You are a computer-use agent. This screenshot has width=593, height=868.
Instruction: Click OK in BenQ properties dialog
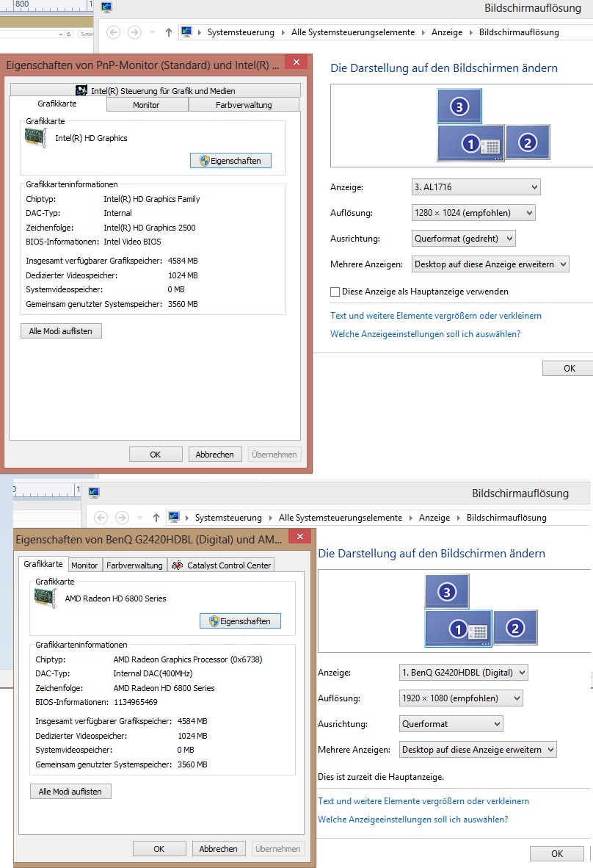pos(159,849)
